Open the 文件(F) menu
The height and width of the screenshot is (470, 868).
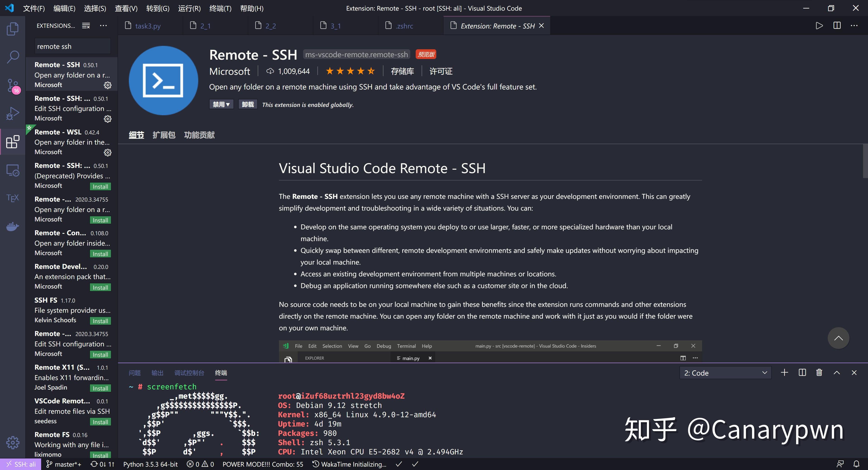[x=34, y=8]
